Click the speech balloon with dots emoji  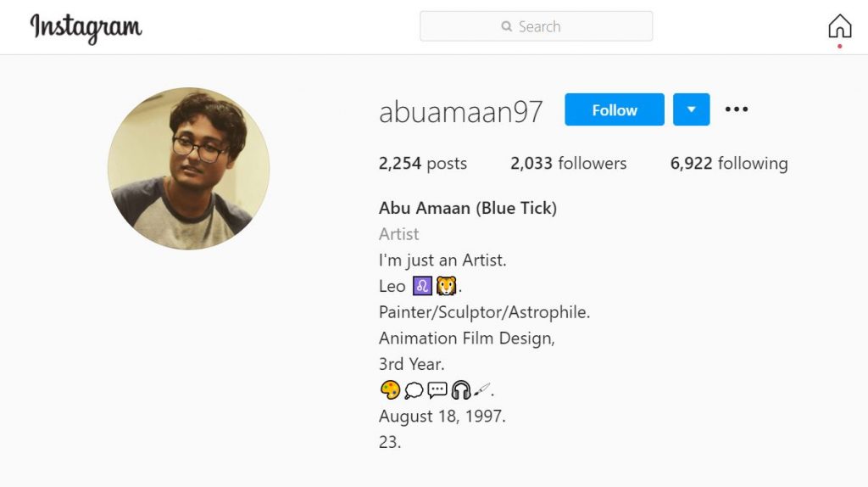[437, 390]
